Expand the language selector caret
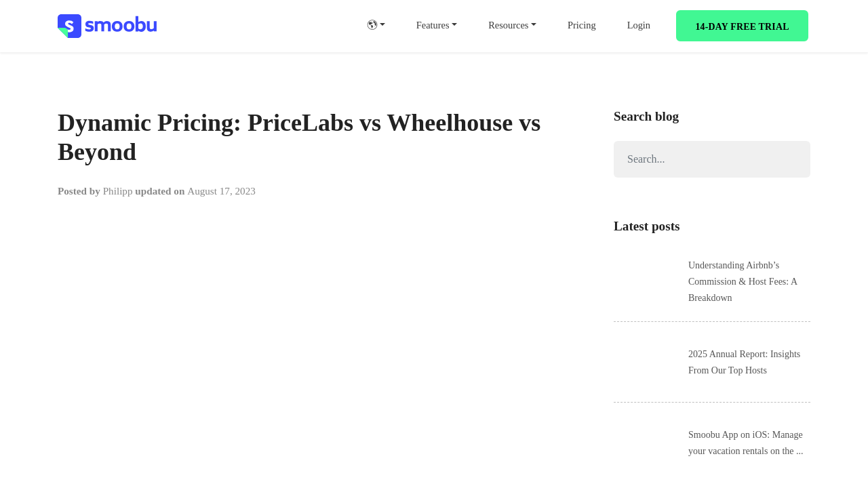Image resolution: width=868 pixels, height=488 pixels. (x=382, y=25)
